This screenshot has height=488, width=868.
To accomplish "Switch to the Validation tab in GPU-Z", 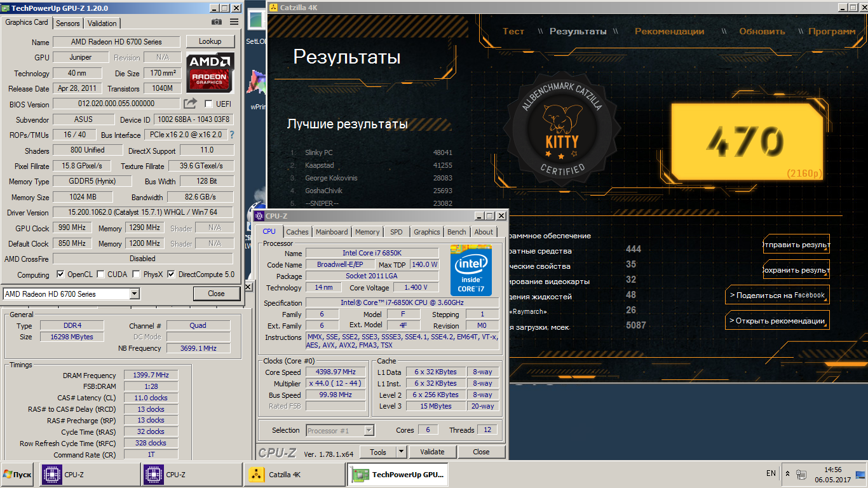I will pos(102,23).
